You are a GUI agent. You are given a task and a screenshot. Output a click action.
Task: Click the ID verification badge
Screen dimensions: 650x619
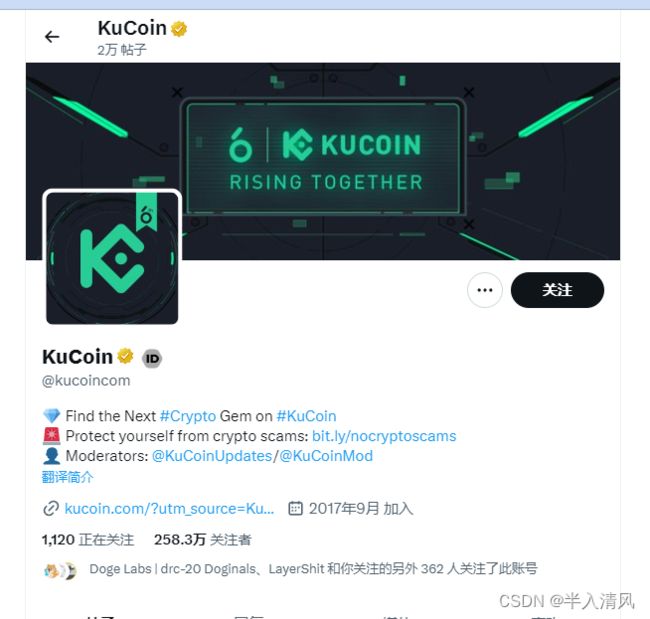pyautogui.click(x=152, y=358)
